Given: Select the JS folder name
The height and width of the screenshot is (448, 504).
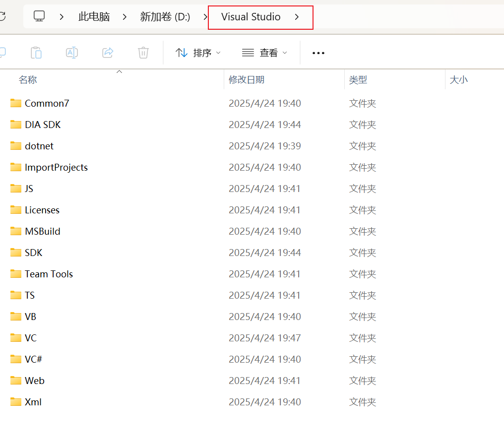Looking at the screenshot, I should tap(29, 189).
